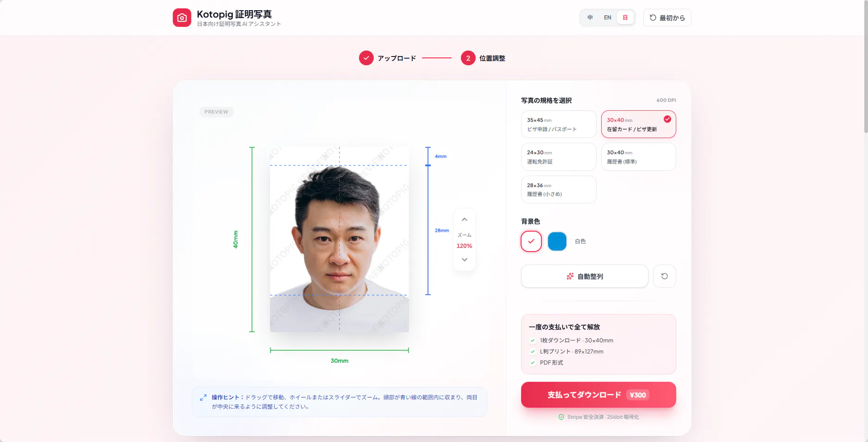This screenshot has height=442, width=868.
Task: Click the ID photo preview image
Action: click(340, 239)
